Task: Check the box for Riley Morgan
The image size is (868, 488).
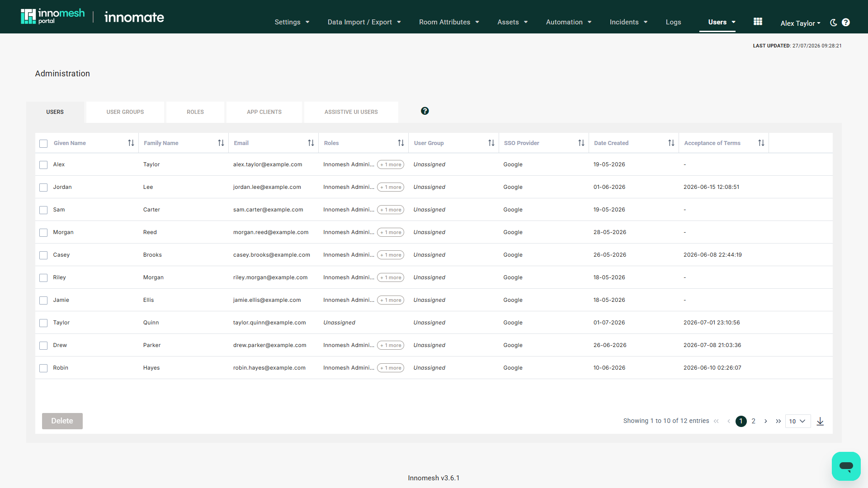Action: 43,278
